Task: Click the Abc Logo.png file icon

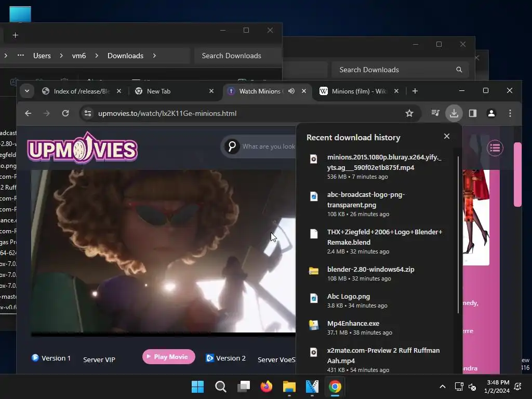Action: click(313, 298)
